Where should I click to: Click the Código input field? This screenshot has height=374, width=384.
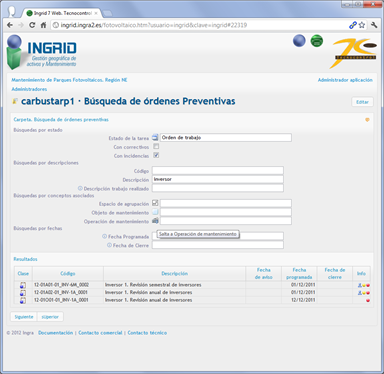pyautogui.click(x=218, y=171)
